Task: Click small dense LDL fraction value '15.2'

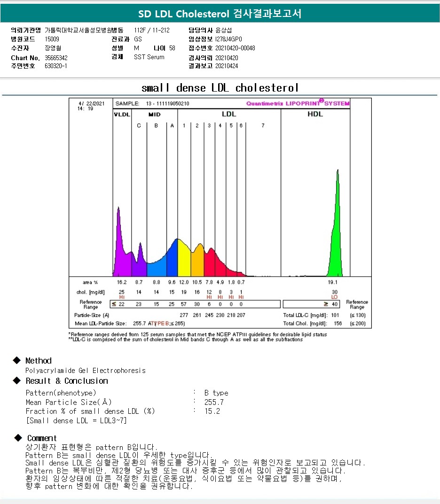Action: 212,411
